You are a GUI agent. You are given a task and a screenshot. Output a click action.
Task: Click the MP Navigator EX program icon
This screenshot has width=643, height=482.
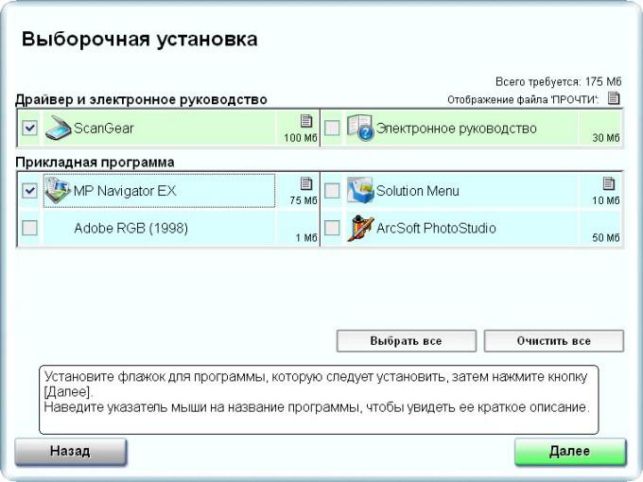tap(57, 190)
